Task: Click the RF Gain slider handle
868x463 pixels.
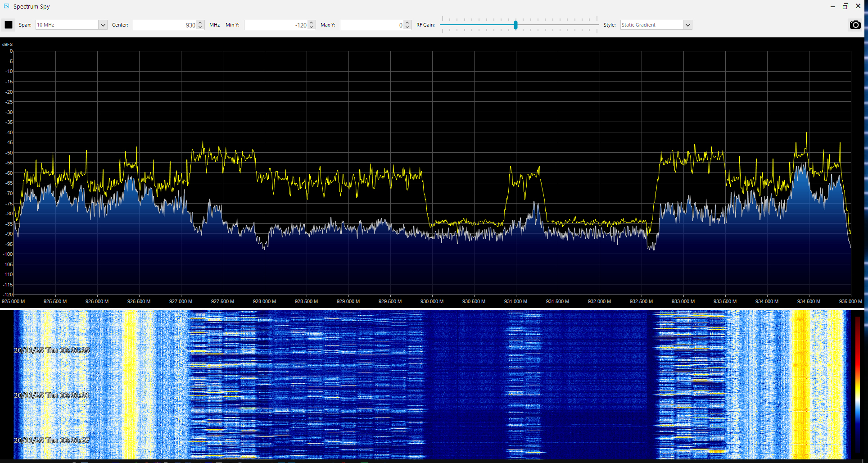Action: pos(515,25)
